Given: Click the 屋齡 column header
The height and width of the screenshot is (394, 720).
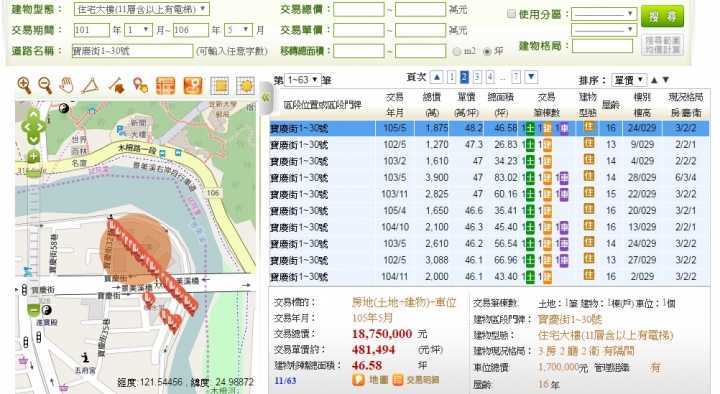Looking at the screenshot, I should (x=611, y=105).
